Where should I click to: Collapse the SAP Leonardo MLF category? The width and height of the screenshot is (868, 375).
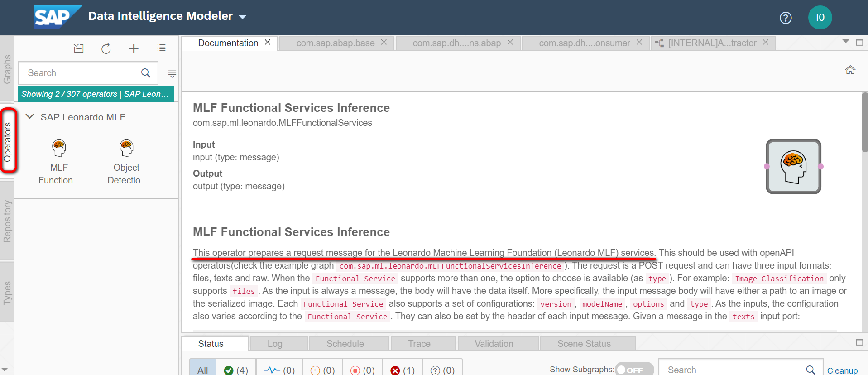[30, 117]
